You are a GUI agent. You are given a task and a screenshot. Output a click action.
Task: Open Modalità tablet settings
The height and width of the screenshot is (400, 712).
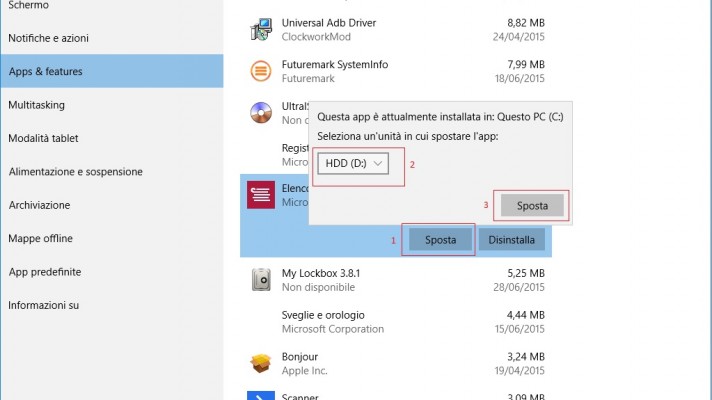coord(44,138)
